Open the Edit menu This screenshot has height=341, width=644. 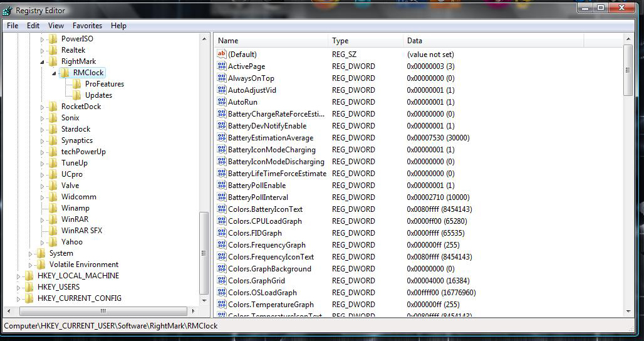pyautogui.click(x=33, y=26)
